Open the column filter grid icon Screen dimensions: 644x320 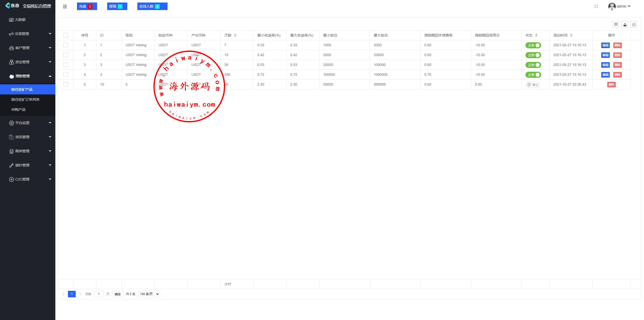pos(616,24)
